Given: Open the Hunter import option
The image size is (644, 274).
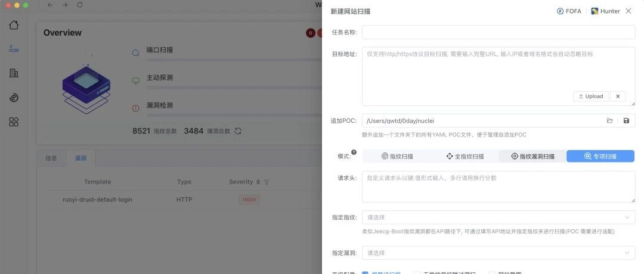Looking at the screenshot, I should tap(605, 11).
